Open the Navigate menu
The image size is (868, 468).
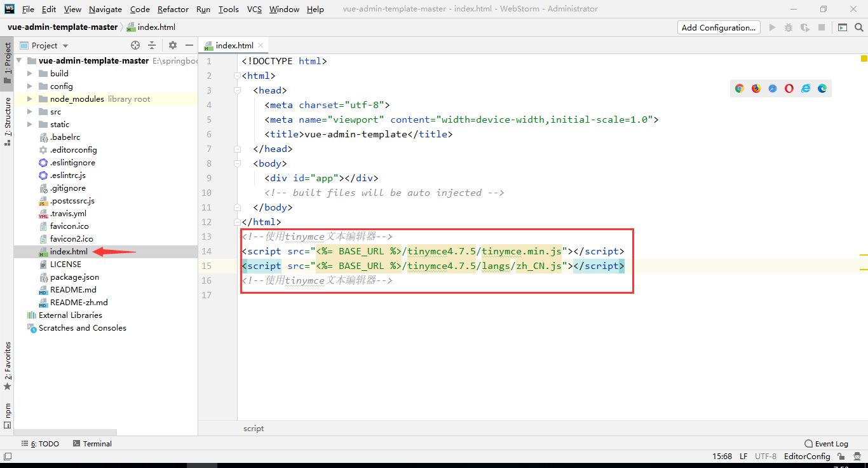105,9
